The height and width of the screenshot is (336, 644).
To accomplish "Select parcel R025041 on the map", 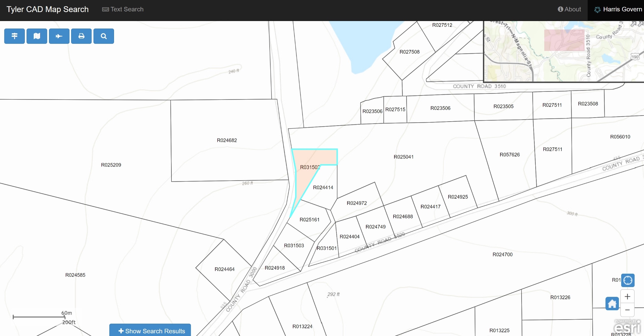I will [404, 157].
